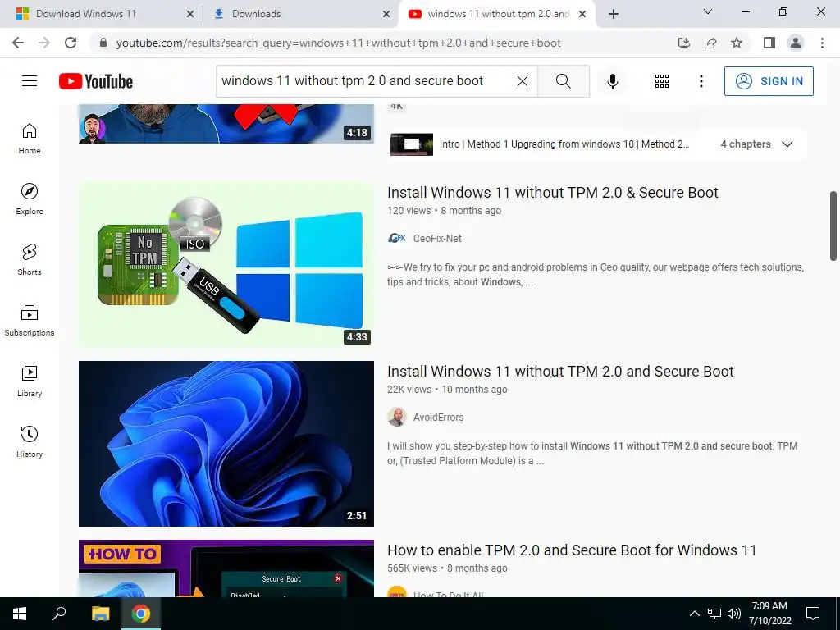This screenshot has height=630, width=840.
Task: Install app icon in address bar
Action: [x=684, y=43]
